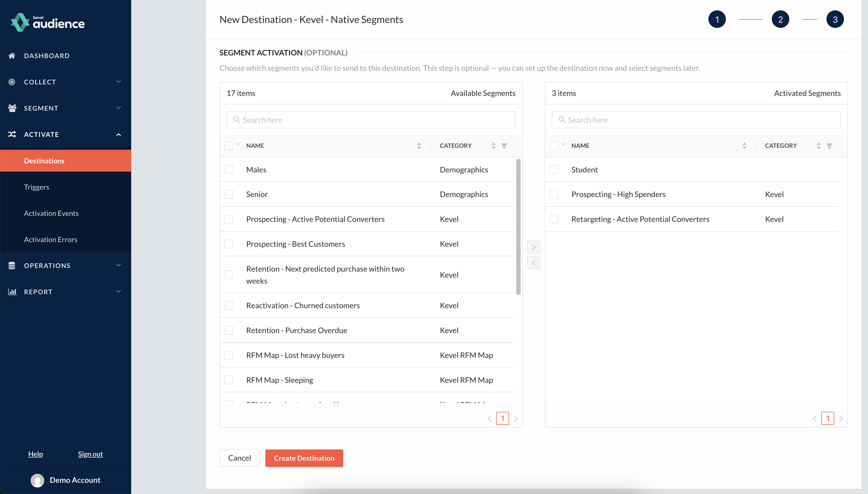Click the Segment users icon
Viewport: 868px width, 494px height.
click(x=12, y=108)
